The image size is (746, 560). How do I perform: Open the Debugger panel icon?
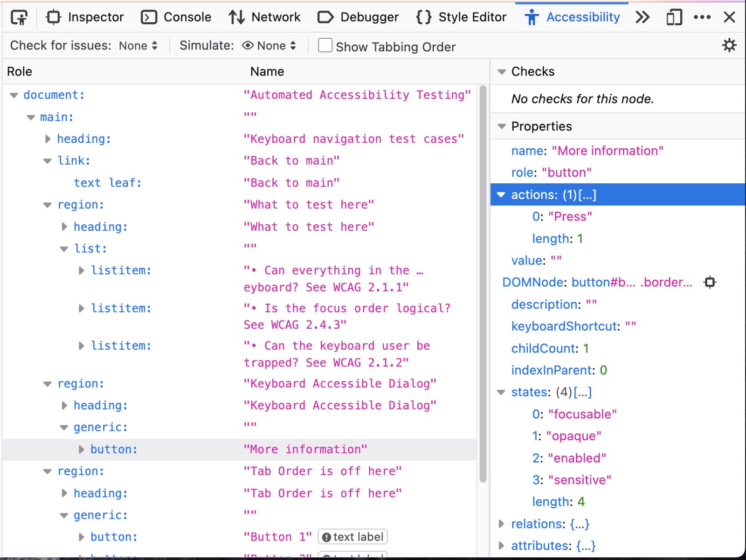click(x=325, y=17)
